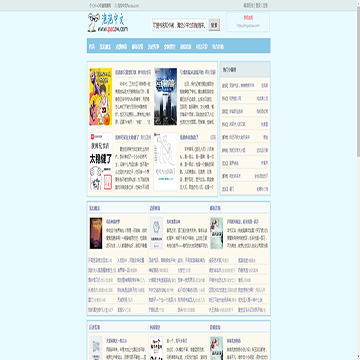Open the line-sketch figure book cover
Viewport: 360px width, 360px height.
(165, 162)
